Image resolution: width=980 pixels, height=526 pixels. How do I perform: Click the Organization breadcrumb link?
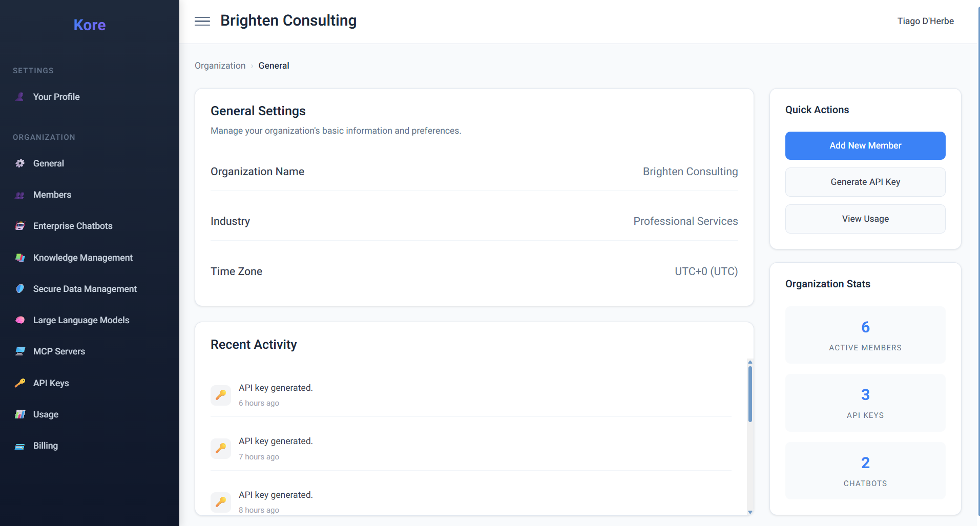(x=220, y=66)
